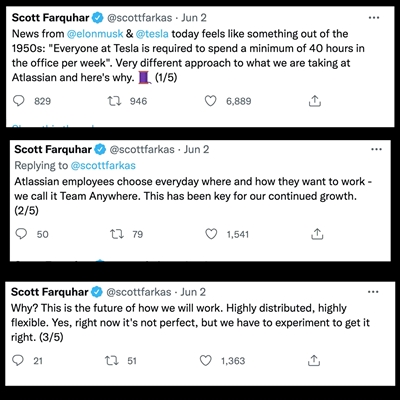Click the Jun 2 timestamp on third tweet
Image resolution: width=400 pixels, height=400 pixels.
click(193, 292)
